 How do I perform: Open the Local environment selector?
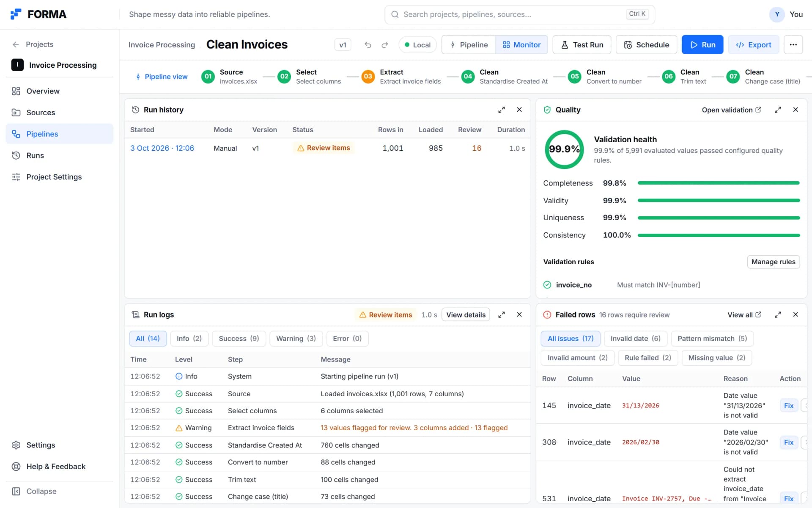pyautogui.click(x=417, y=45)
